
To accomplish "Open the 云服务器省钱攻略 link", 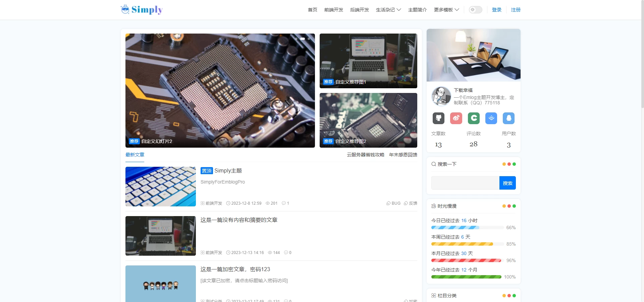I will point(366,155).
